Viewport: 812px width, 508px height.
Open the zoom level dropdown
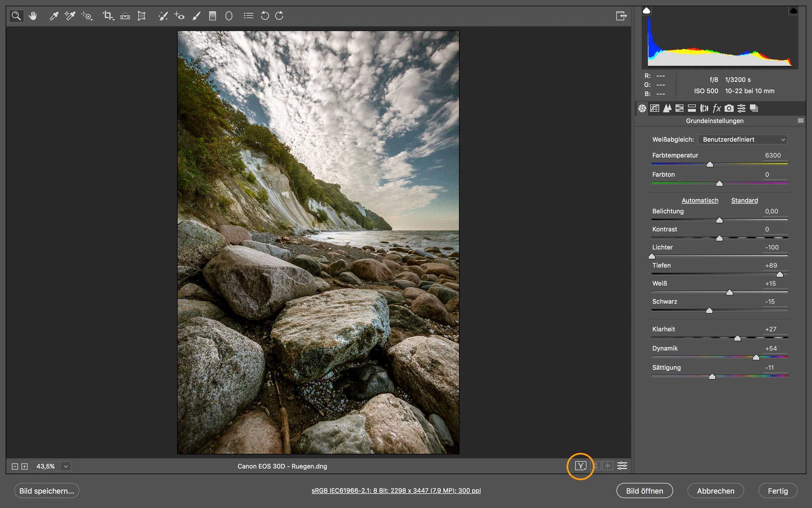66,466
